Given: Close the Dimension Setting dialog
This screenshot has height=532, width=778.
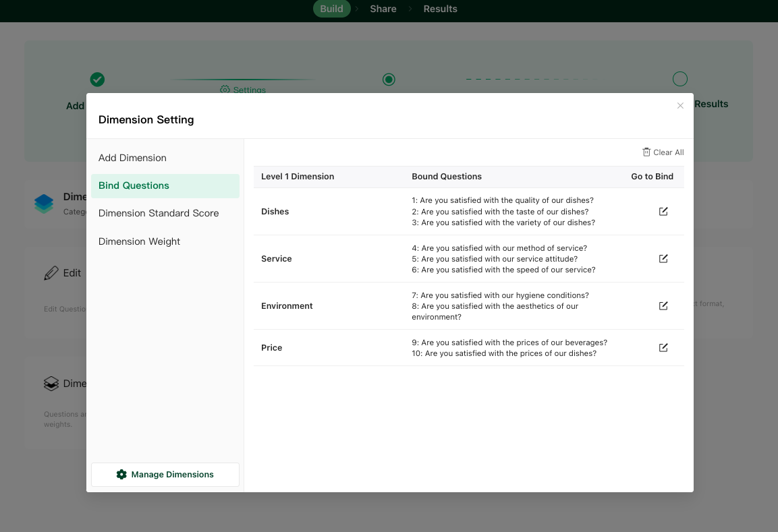Looking at the screenshot, I should click(680, 106).
